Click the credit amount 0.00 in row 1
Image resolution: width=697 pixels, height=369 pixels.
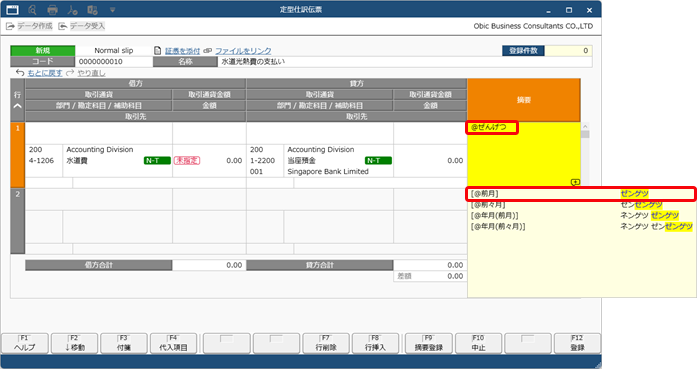tap(455, 160)
